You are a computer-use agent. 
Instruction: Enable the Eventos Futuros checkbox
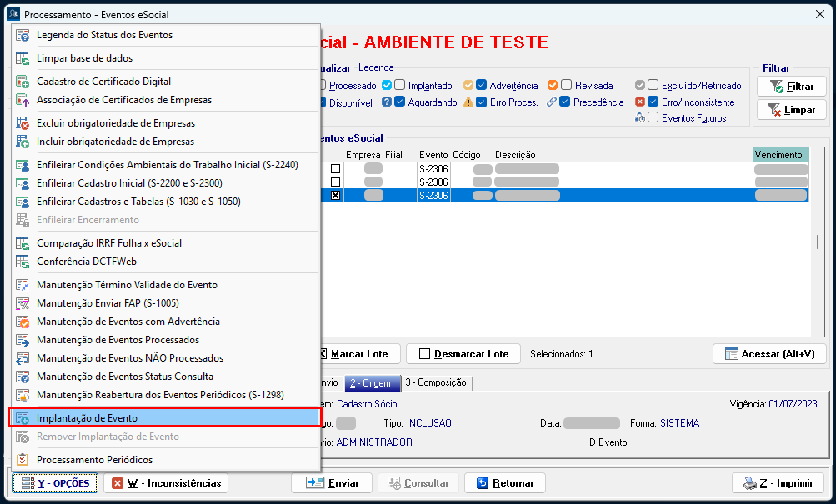[x=653, y=118]
